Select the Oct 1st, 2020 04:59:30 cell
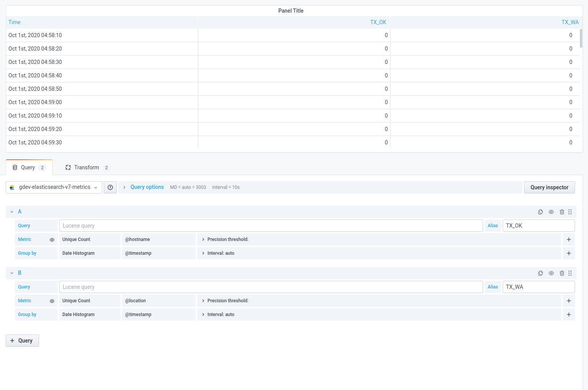This screenshot has width=588, height=390. tap(102, 143)
